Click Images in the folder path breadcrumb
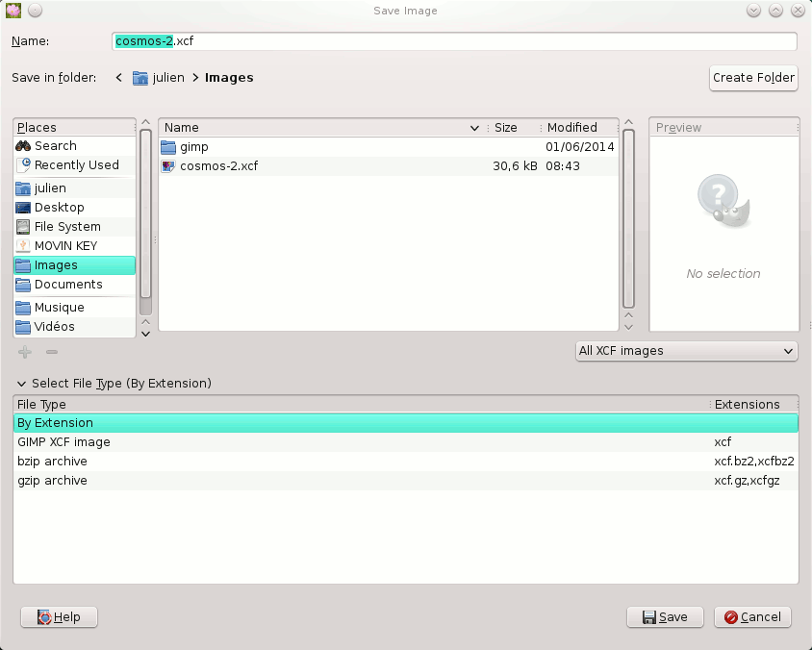This screenshot has height=650, width=812. coord(228,77)
